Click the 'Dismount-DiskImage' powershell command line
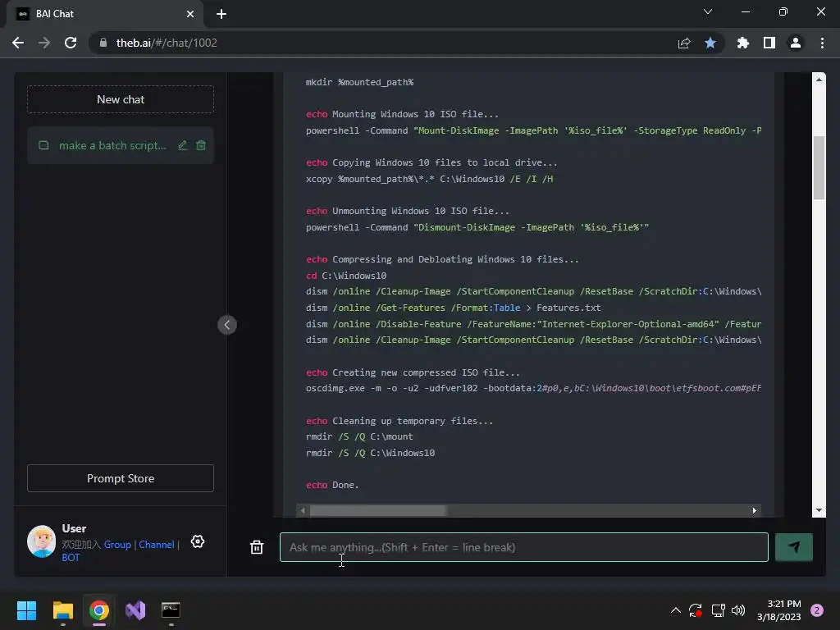This screenshot has height=630, width=840. coord(477,227)
